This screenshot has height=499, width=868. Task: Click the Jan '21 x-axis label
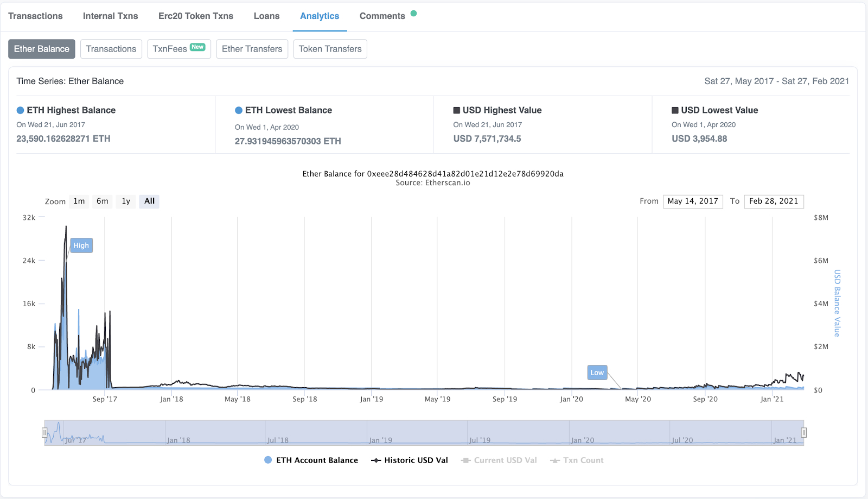(x=772, y=399)
